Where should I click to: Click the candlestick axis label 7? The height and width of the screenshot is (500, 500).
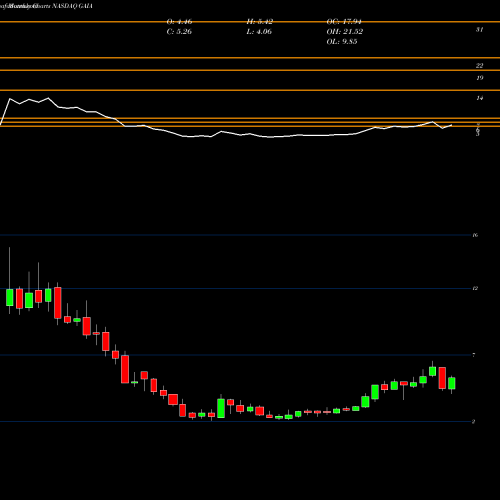click(474, 355)
